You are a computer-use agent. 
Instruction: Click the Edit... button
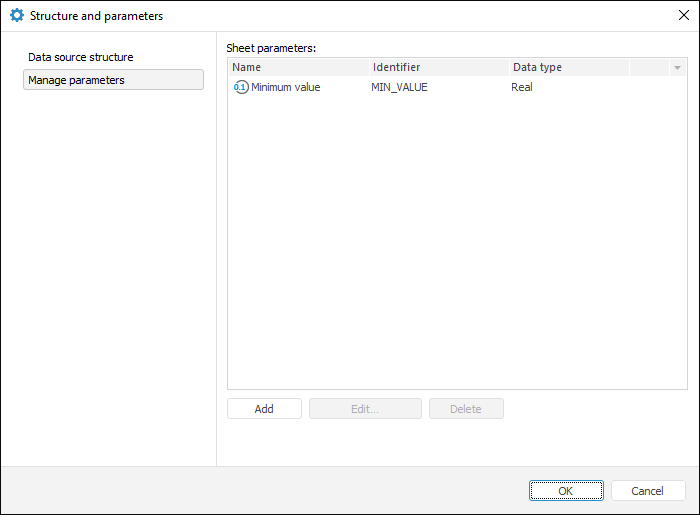point(365,408)
